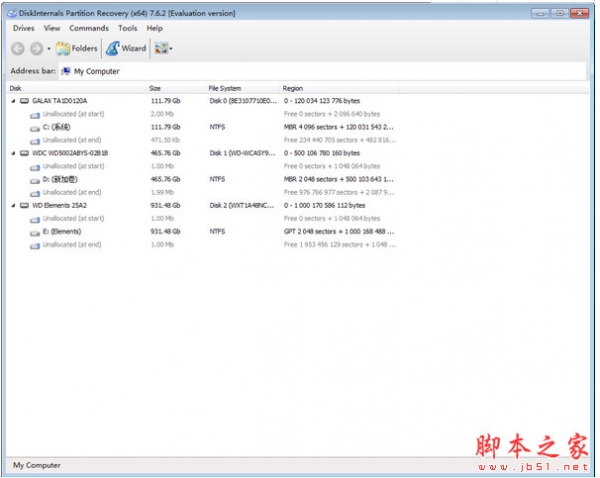Screen dimensions: 600x478
Task: Click unallocated (at end) icon under GALAX disk
Action: tap(35, 141)
